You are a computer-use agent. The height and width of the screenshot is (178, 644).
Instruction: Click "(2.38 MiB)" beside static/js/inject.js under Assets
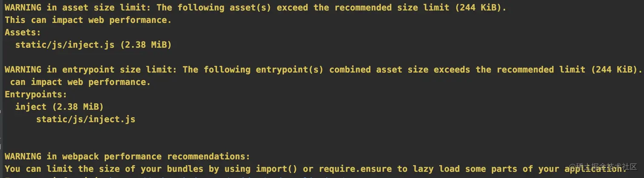(146, 45)
